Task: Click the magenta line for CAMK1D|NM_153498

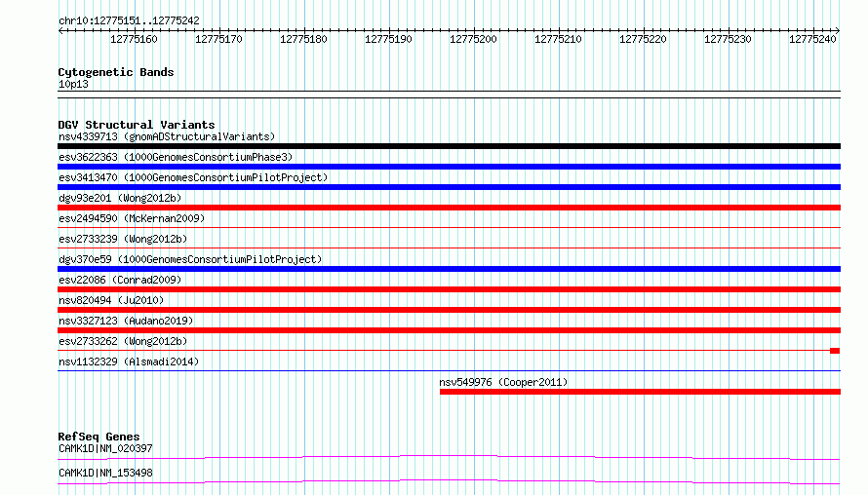Action: pyautogui.click(x=449, y=481)
